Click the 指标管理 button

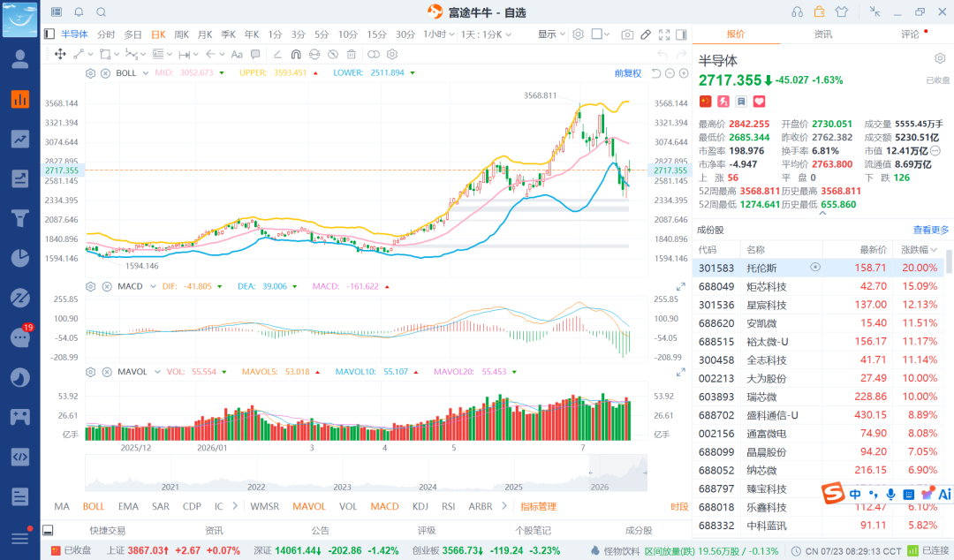(539, 506)
